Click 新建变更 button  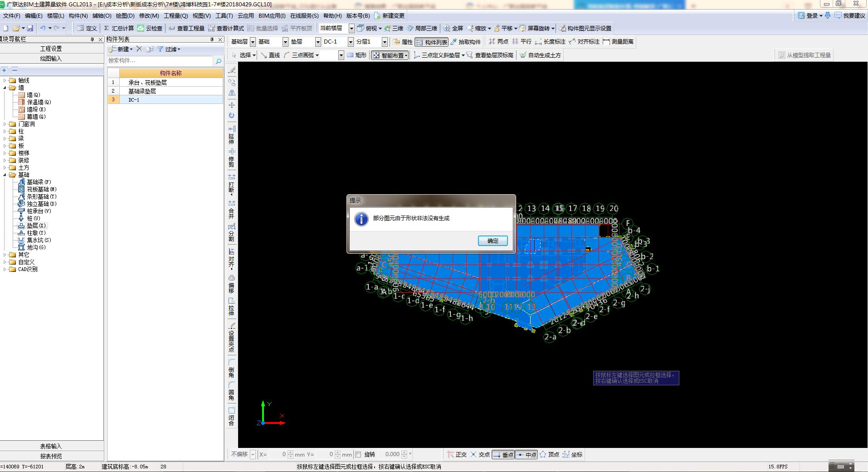(x=389, y=15)
